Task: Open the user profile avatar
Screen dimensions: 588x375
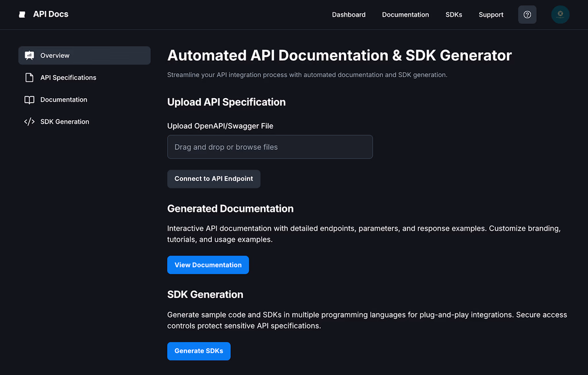Action: pyautogui.click(x=560, y=14)
